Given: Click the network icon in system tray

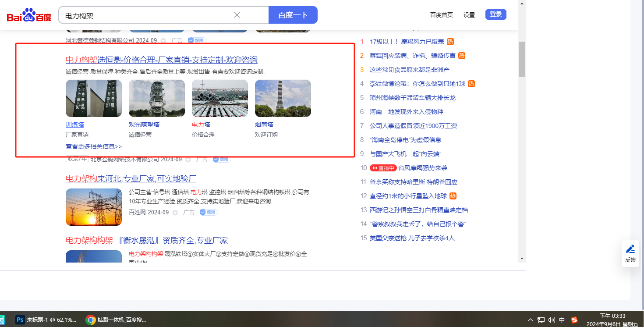Looking at the screenshot, I should pos(541,320).
